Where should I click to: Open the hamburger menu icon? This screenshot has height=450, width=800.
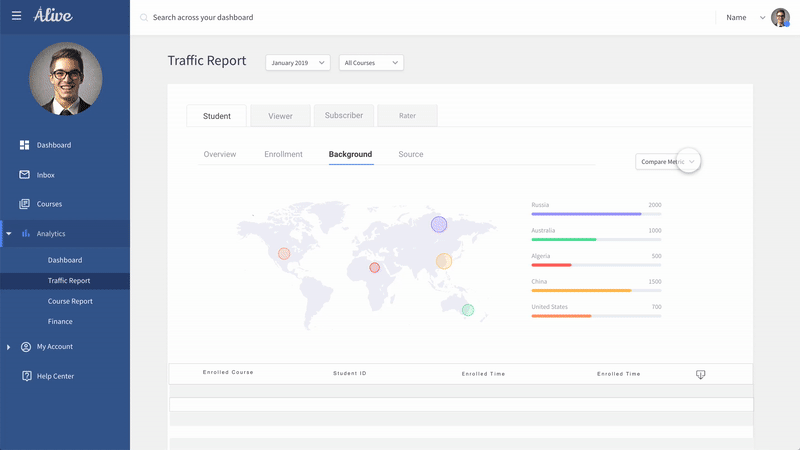click(16, 17)
